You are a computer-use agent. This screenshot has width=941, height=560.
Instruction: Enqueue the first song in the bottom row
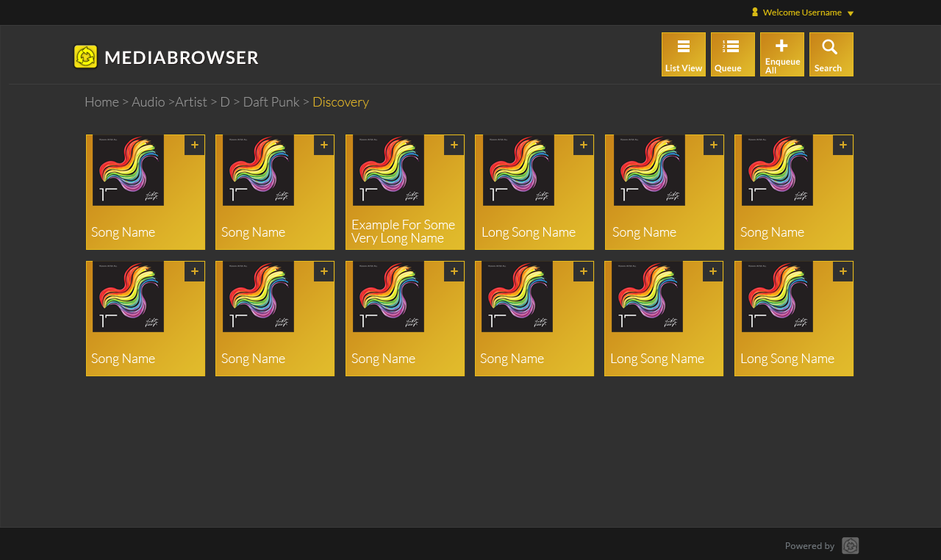[195, 271]
